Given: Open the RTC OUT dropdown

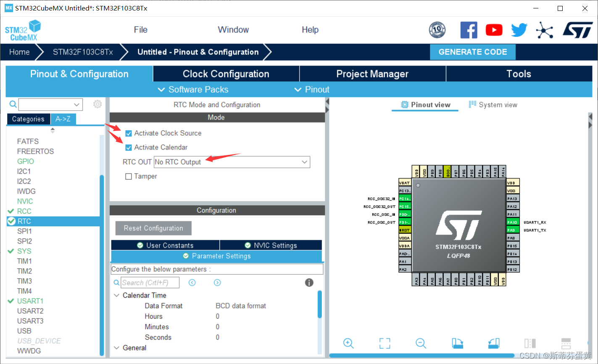Looking at the screenshot, I should [232, 162].
